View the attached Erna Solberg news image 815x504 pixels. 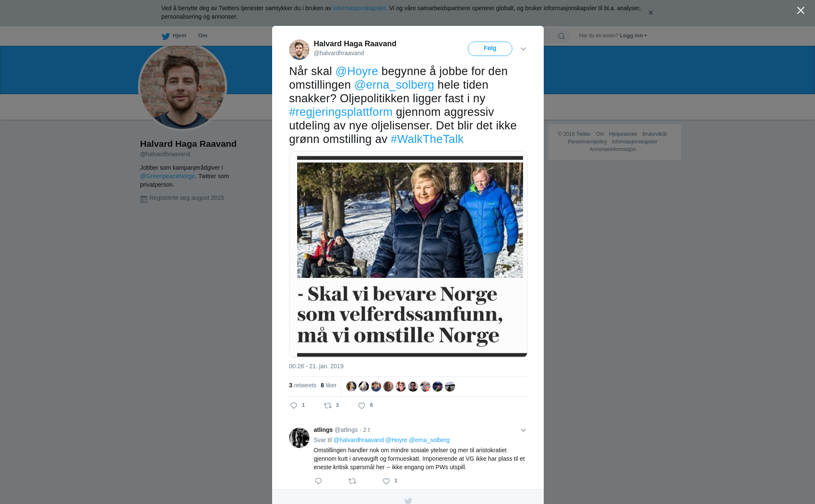click(408, 254)
